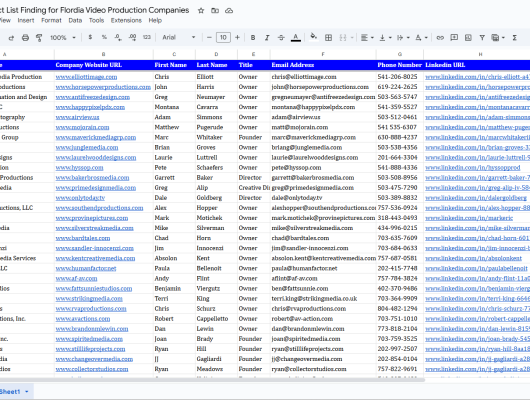Open the www.elliottimage.com link
This screenshot has width=530, height=400.
coord(86,77)
